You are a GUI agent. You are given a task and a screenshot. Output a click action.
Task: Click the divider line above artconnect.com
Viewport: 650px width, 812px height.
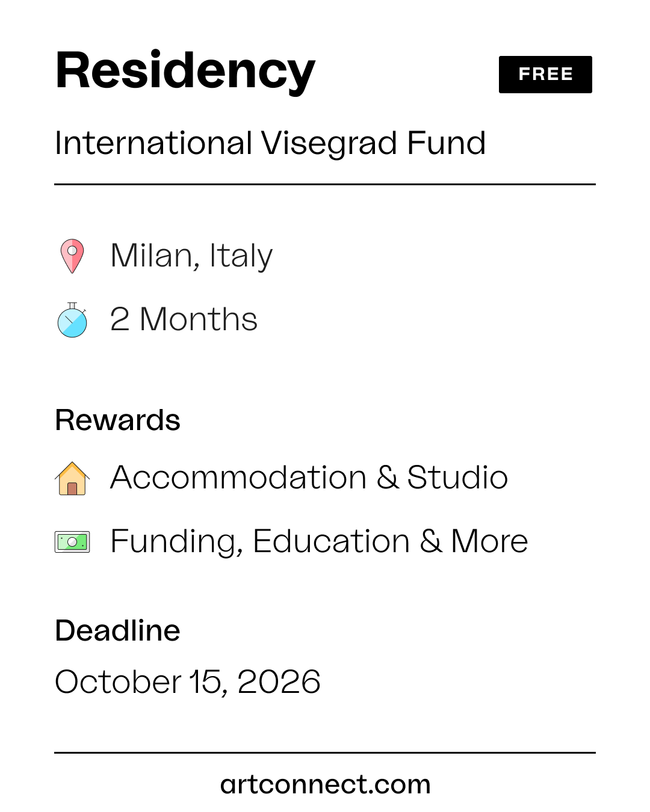point(325,752)
